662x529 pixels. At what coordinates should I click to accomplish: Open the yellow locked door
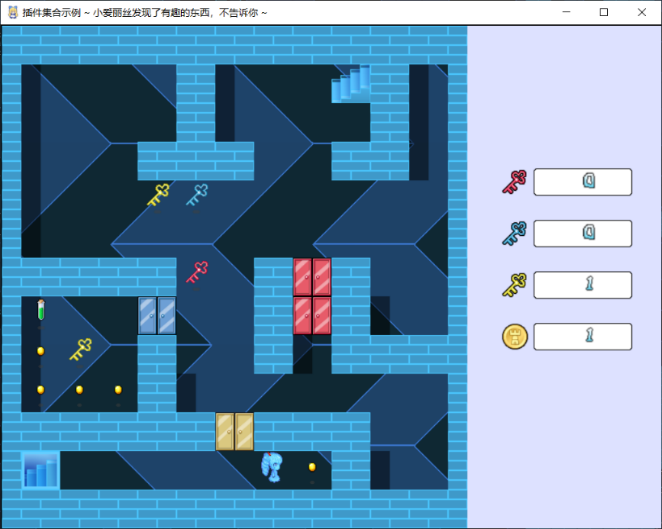click(235, 431)
